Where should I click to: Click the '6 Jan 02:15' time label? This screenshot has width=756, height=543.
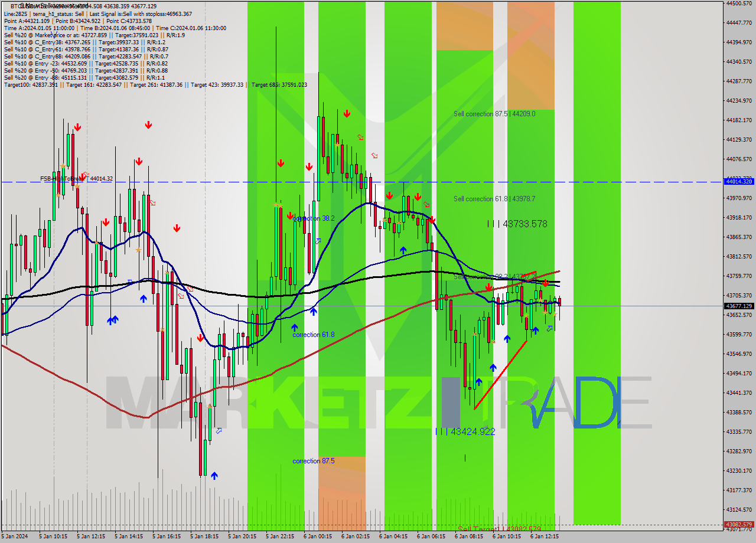[356, 537]
